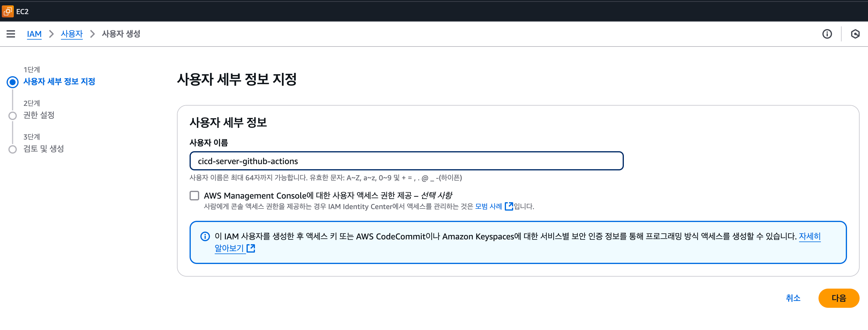Open the 모범 사례 link

pyautogui.click(x=488, y=206)
